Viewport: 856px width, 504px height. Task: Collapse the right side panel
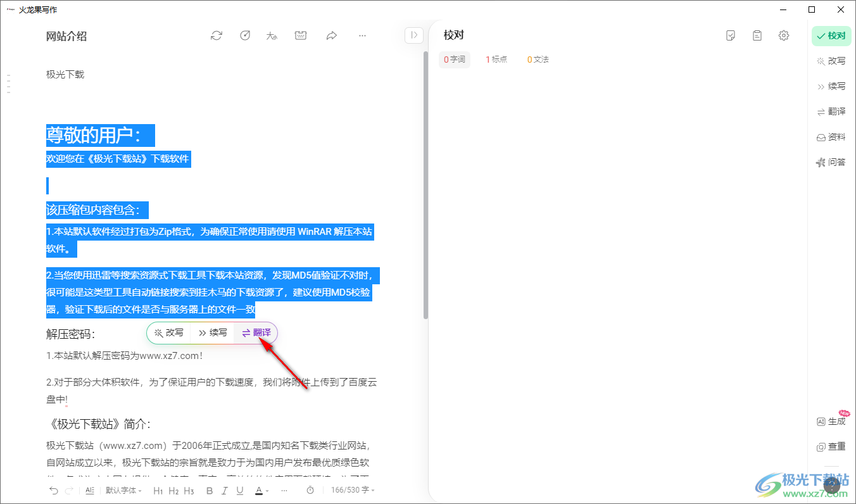(x=413, y=35)
